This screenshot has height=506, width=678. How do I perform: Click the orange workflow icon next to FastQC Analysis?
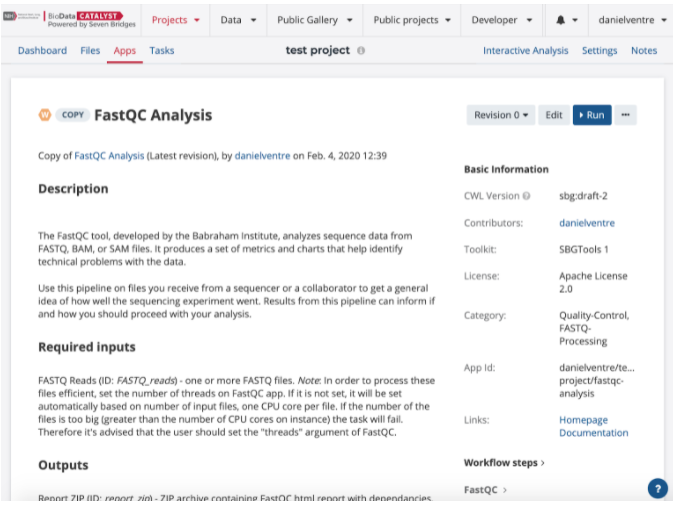[x=45, y=115]
